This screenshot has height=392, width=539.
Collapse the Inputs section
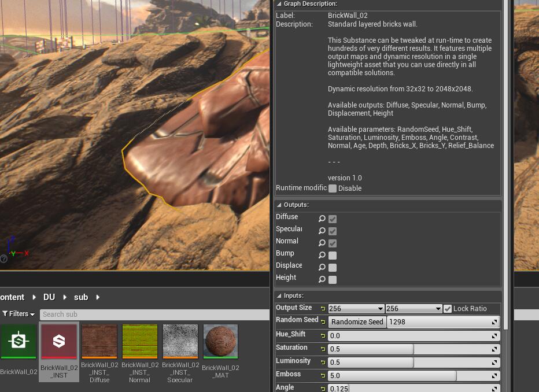tap(279, 295)
